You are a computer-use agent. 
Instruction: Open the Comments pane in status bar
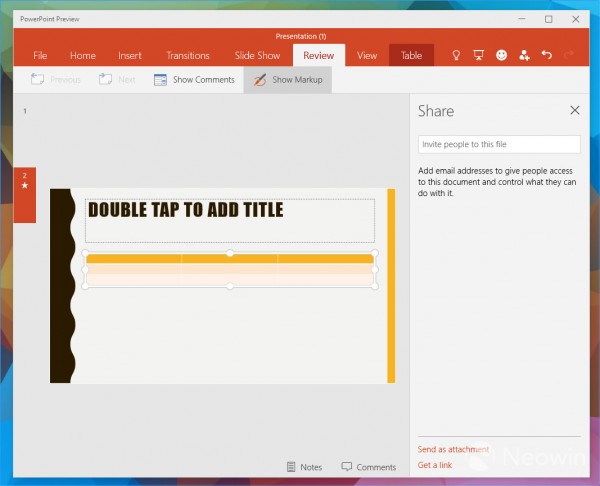(x=369, y=467)
